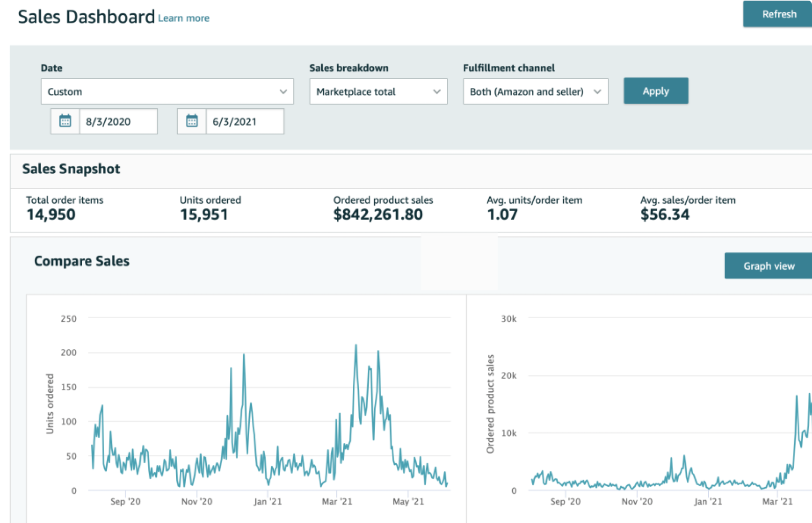
Task: Click the Compare Sales heading
Action: tap(82, 261)
